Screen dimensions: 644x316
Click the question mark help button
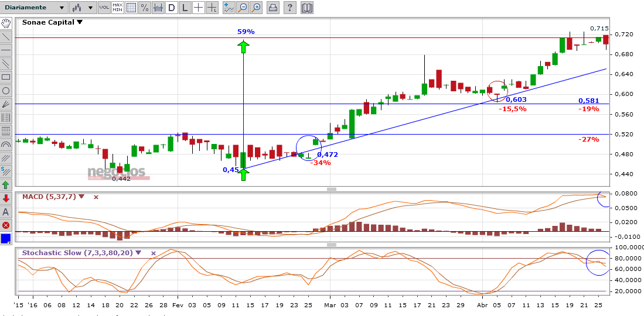(290, 8)
